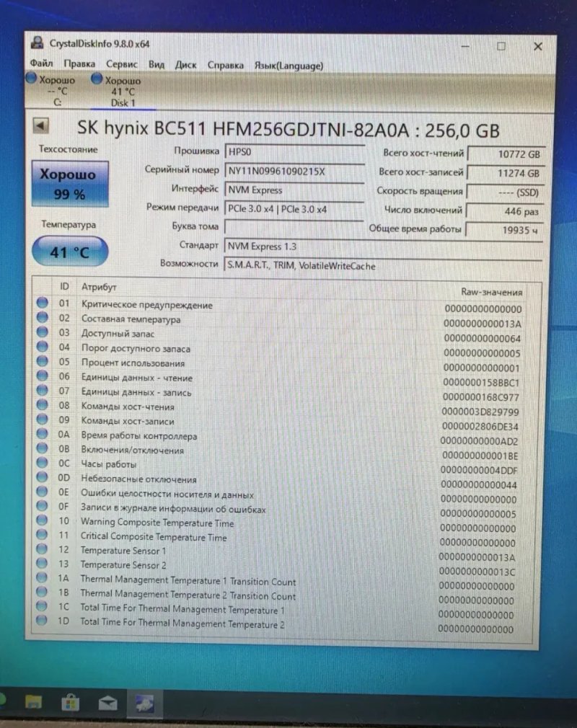
Task: Click the Возможности field S.M.A.R.T., TRIM
Action: click(x=383, y=265)
